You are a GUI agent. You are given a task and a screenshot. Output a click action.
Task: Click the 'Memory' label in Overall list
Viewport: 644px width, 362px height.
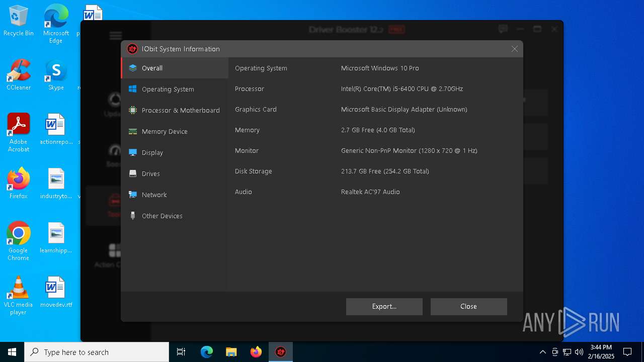(247, 130)
